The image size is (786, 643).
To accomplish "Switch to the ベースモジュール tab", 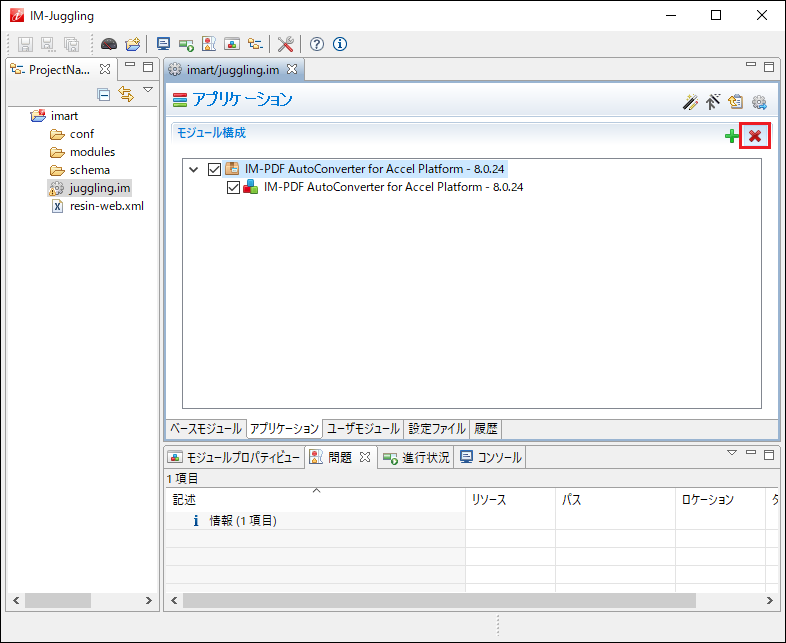I will (x=205, y=429).
